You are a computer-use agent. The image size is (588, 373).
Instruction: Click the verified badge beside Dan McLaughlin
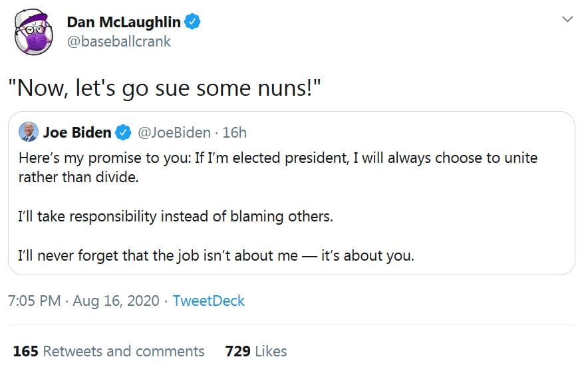point(193,22)
